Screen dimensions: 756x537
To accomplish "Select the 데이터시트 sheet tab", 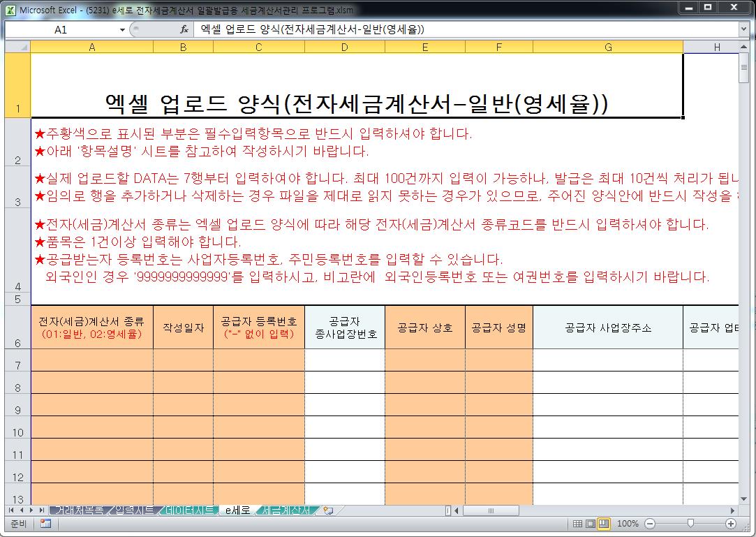I will tap(187, 510).
